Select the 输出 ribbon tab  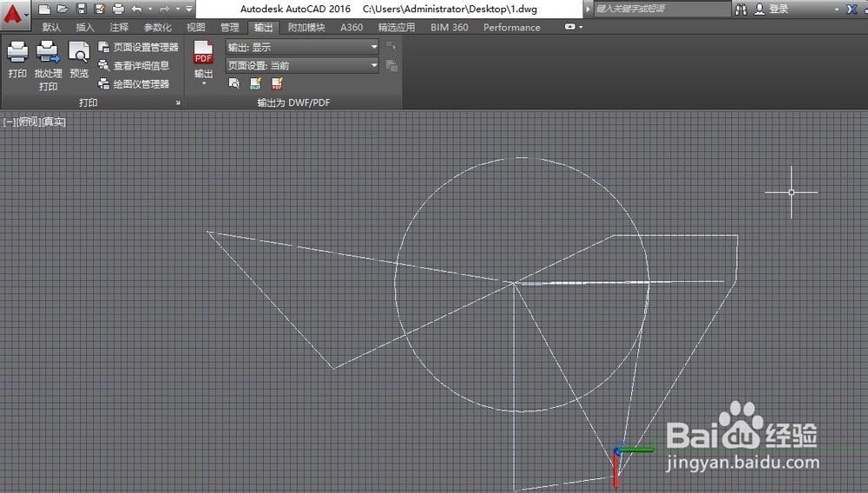point(263,27)
